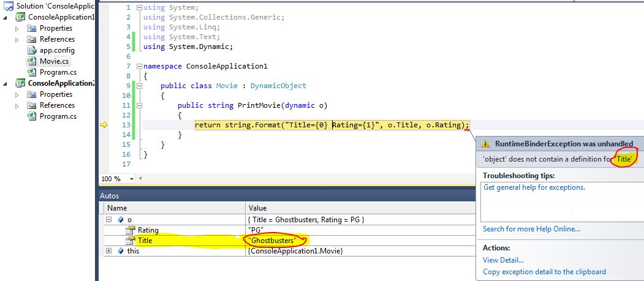Click 'using System.Dynamic;' on line 5
Image resolution: width=644 pixels, height=281 pixels.
[x=188, y=47]
